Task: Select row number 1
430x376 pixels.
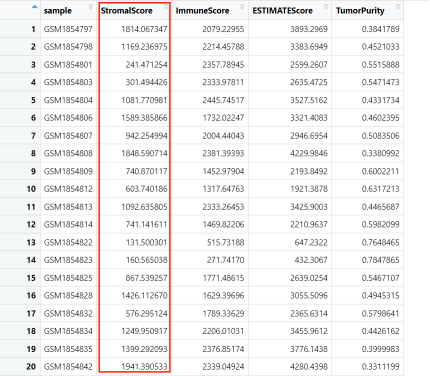Action: click(x=33, y=29)
